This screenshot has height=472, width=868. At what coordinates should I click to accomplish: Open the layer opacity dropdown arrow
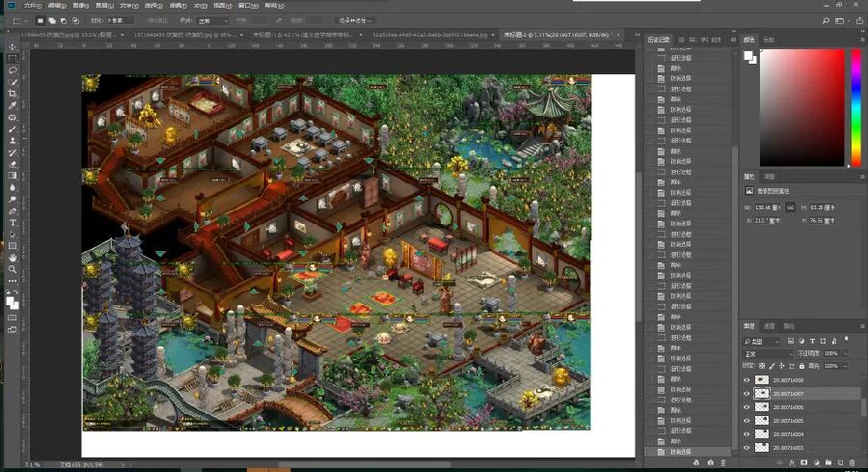tap(845, 353)
